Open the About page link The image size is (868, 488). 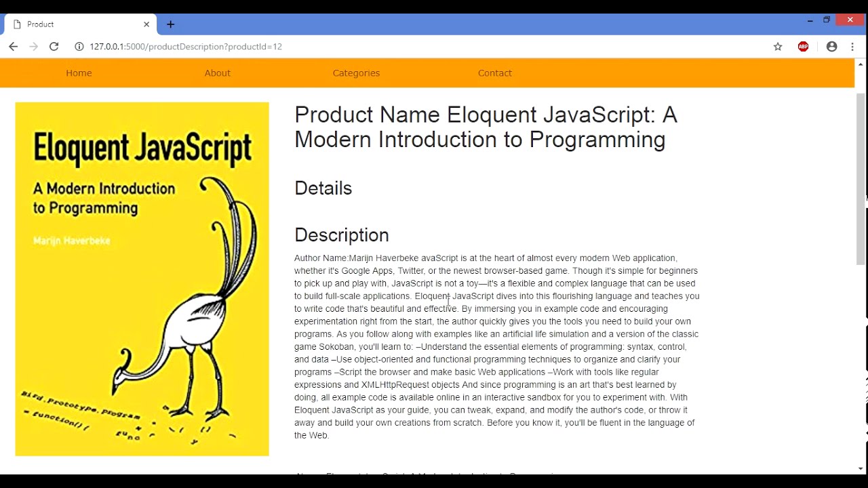(x=218, y=73)
